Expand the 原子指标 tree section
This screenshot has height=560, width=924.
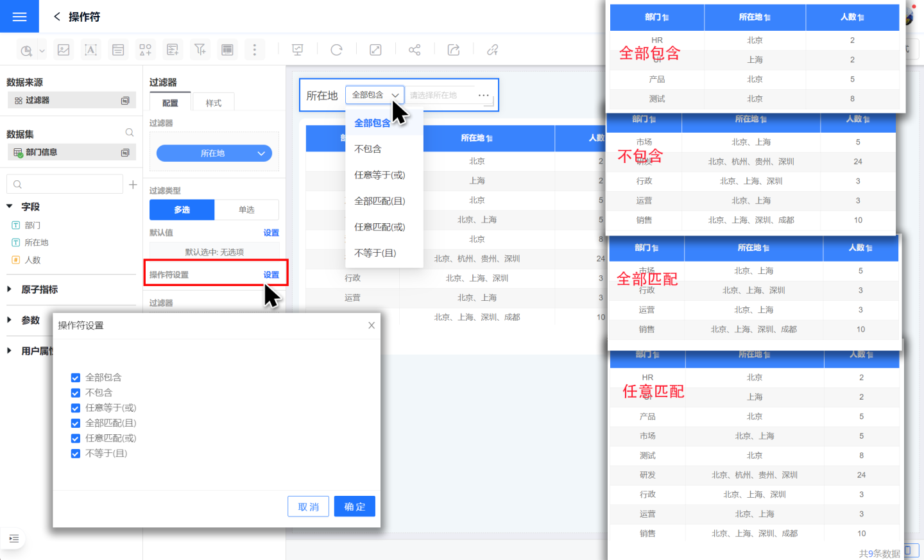click(x=10, y=289)
